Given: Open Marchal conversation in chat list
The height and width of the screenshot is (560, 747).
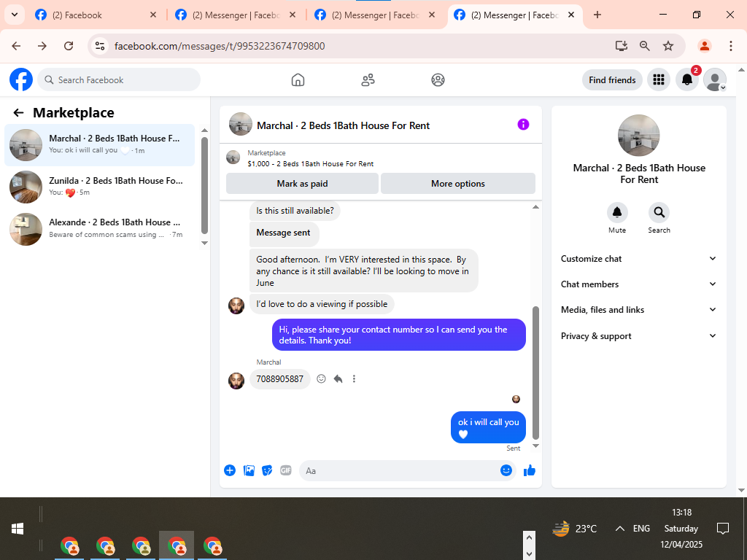Looking at the screenshot, I should tap(99, 145).
